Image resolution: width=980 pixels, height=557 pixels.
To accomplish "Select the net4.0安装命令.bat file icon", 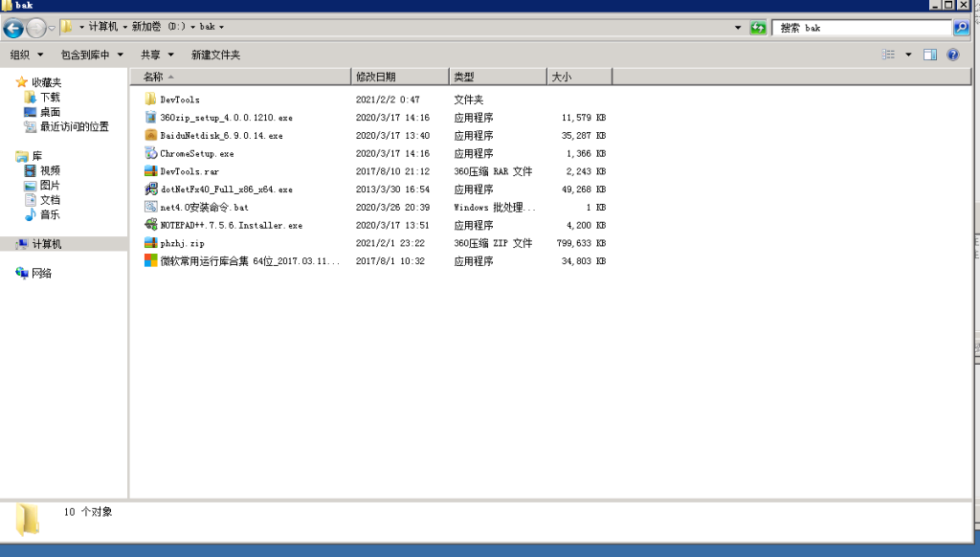I will 150,207.
